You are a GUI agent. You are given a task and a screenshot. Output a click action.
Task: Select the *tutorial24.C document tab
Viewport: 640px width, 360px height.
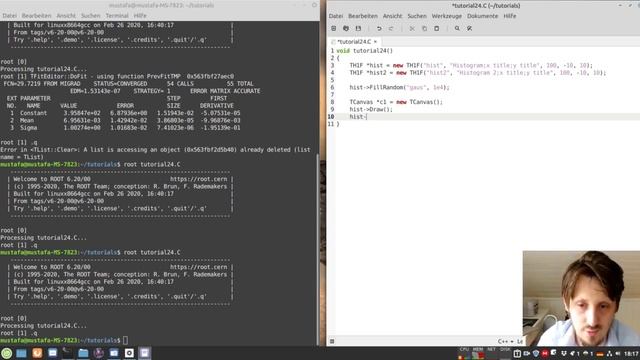coord(353,42)
